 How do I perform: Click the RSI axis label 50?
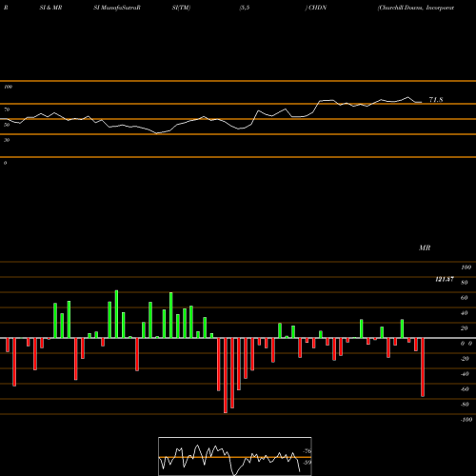pos(7,125)
